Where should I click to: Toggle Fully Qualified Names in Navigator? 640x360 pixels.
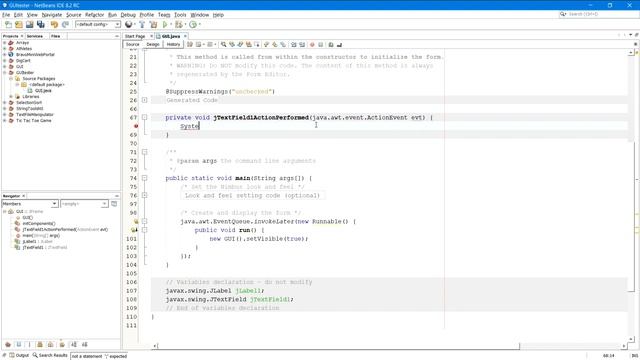pyautogui.click(x=62, y=344)
